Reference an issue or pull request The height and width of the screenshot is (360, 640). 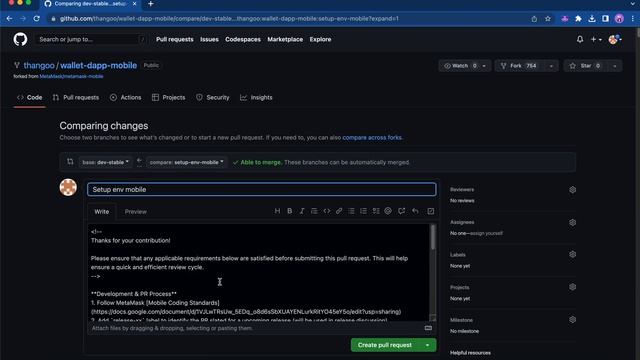[402, 211]
